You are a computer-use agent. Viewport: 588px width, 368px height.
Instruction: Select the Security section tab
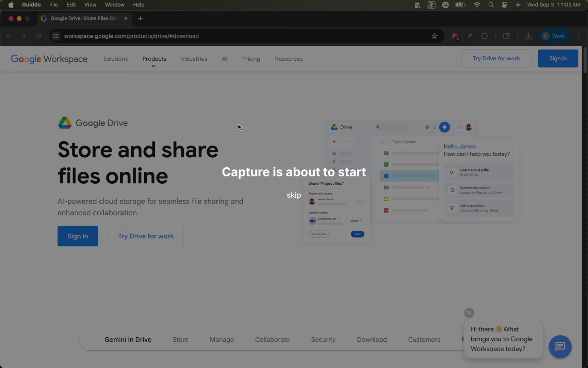(323, 339)
